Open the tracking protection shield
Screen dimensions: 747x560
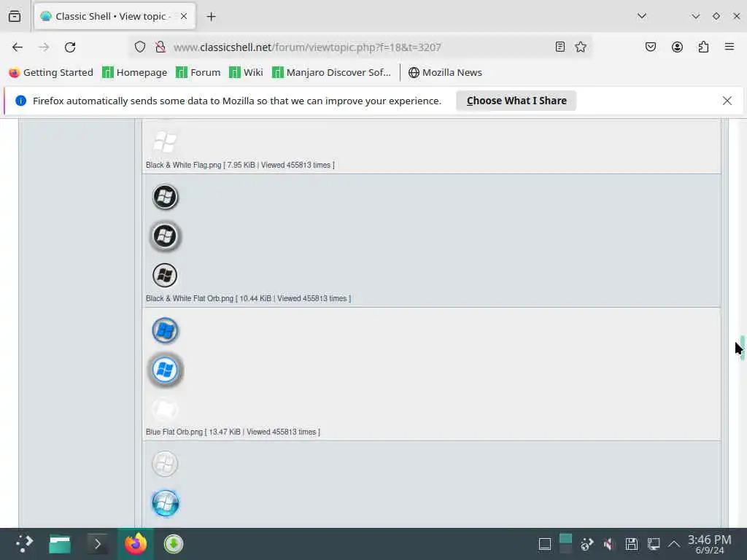139,47
